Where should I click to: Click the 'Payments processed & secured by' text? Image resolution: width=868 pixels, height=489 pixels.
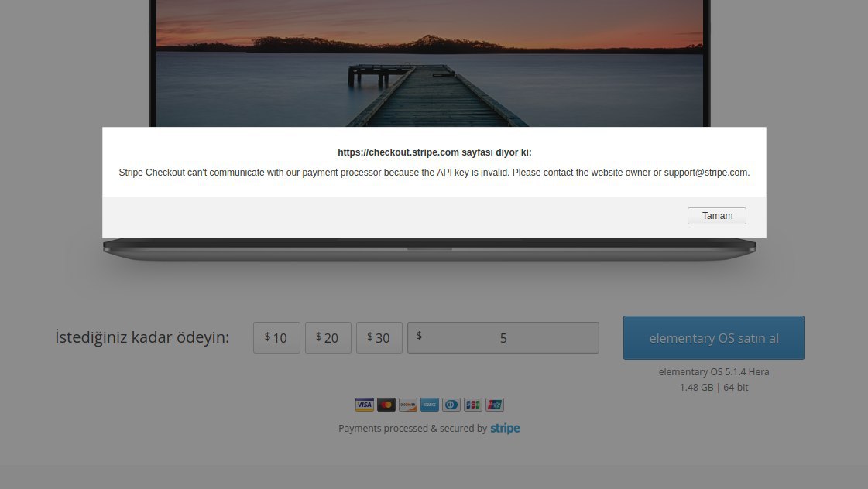point(413,428)
